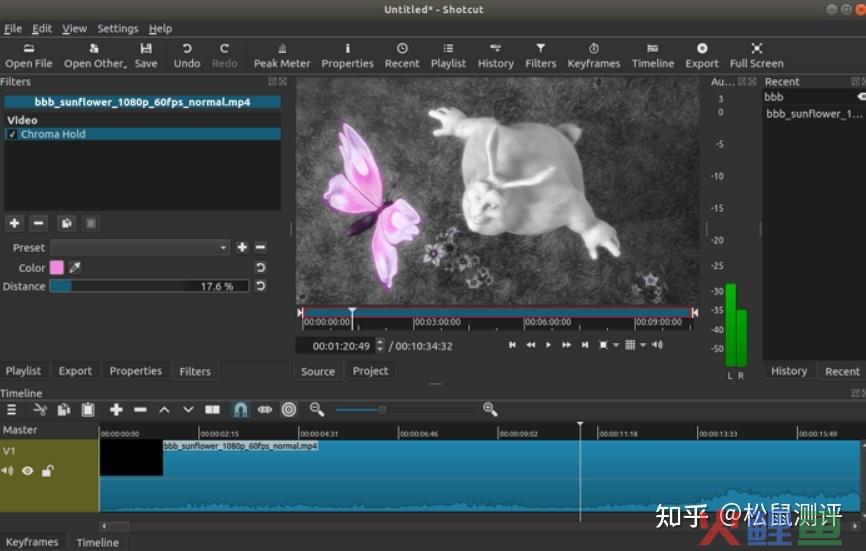Screen dimensions: 866x551
Task: Open the Preset dropdown
Action: pyautogui.click(x=141, y=247)
